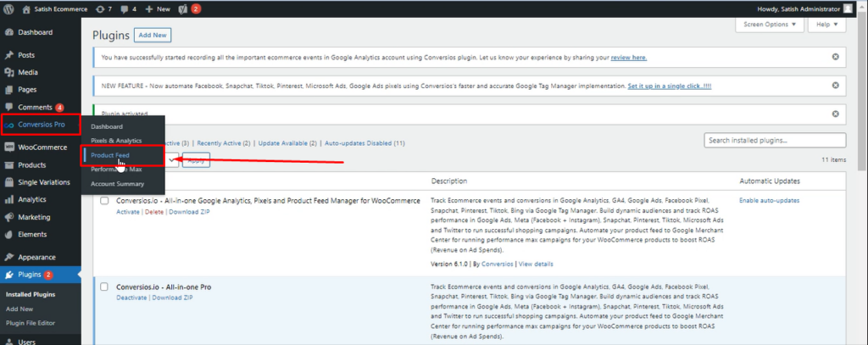This screenshot has height=345, width=868.
Task: Open Plugin File Editor submenu item
Action: (31, 323)
